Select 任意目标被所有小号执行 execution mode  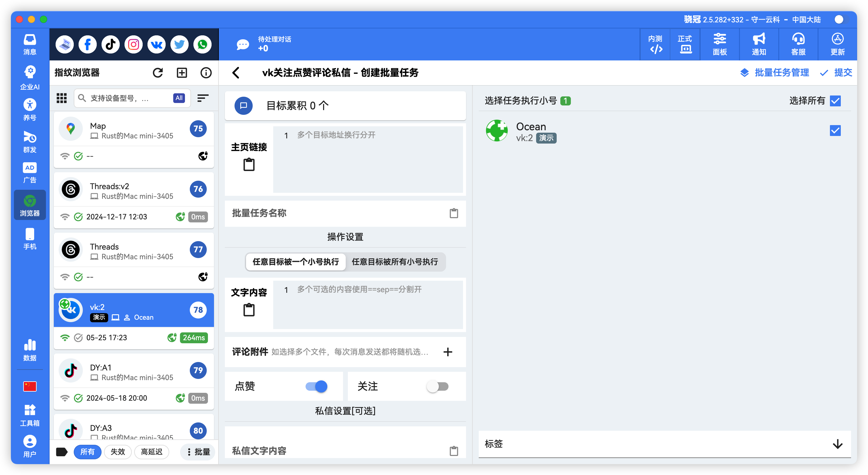pyautogui.click(x=395, y=262)
